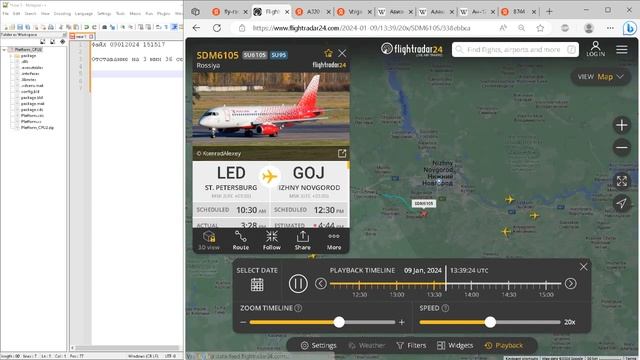Image resolution: width=640 pixels, height=360 pixels.
Task: Open Edge tab actions workspace icon
Action: (196, 11)
